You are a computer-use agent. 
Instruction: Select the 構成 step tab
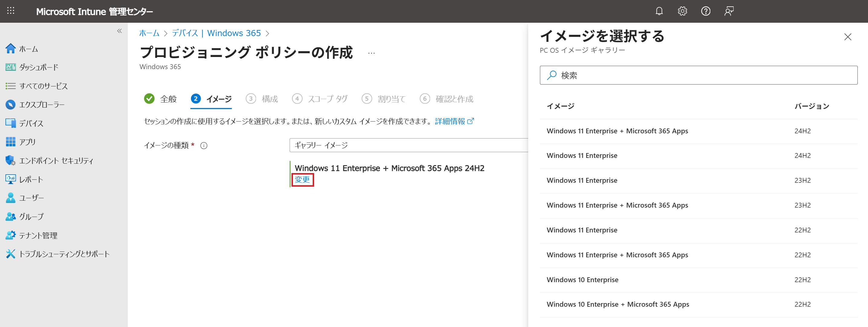(x=262, y=99)
